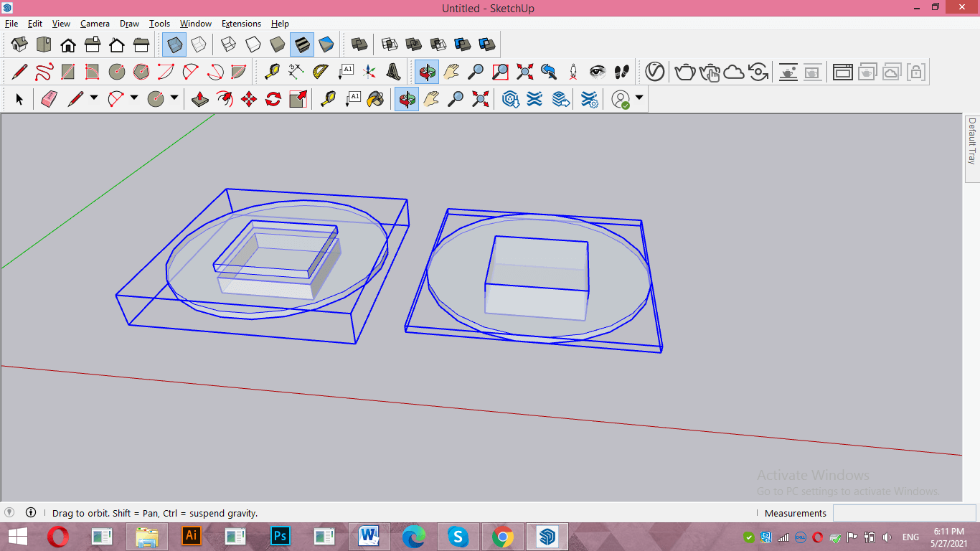Expand the Line tool dropdown arrow

[x=94, y=98]
